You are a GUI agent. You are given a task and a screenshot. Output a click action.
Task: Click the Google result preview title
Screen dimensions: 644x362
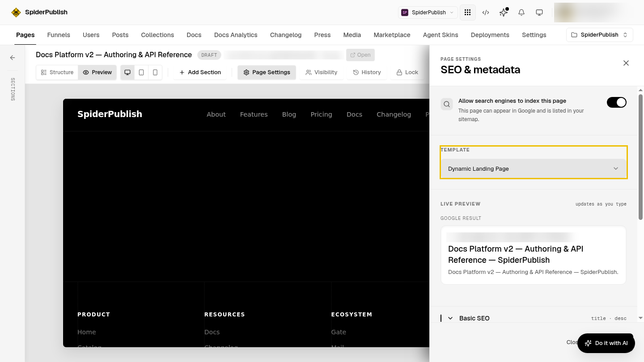click(x=516, y=254)
